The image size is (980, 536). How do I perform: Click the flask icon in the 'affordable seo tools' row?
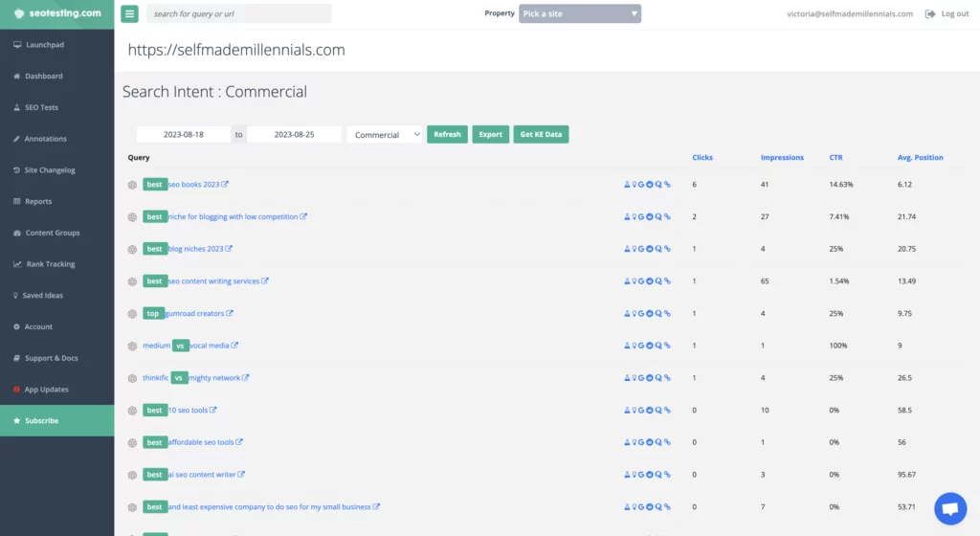pyautogui.click(x=627, y=442)
